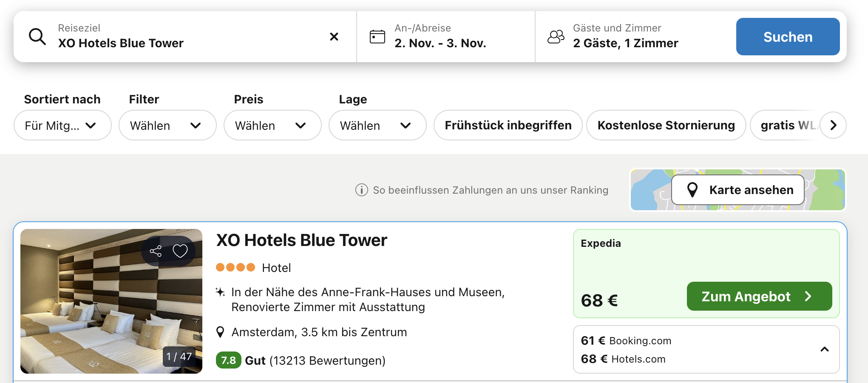Click the Zum Angebot button

pos(759,296)
